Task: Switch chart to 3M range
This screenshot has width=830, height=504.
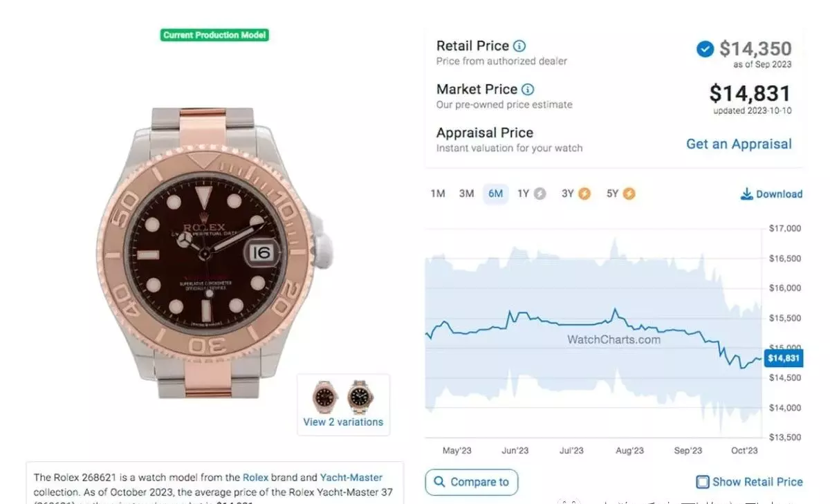Action: (467, 194)
